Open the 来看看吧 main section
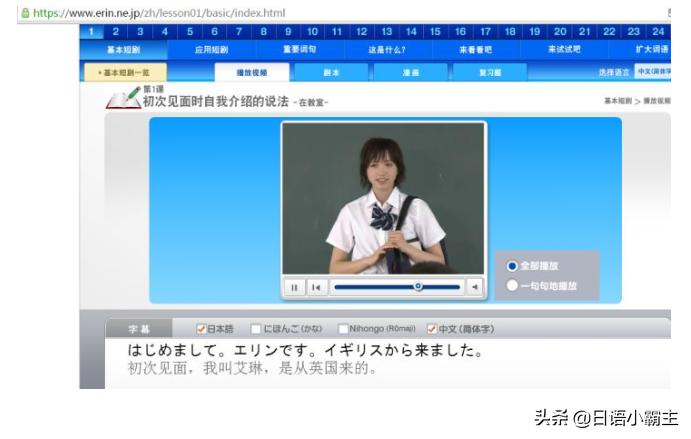 476,49
